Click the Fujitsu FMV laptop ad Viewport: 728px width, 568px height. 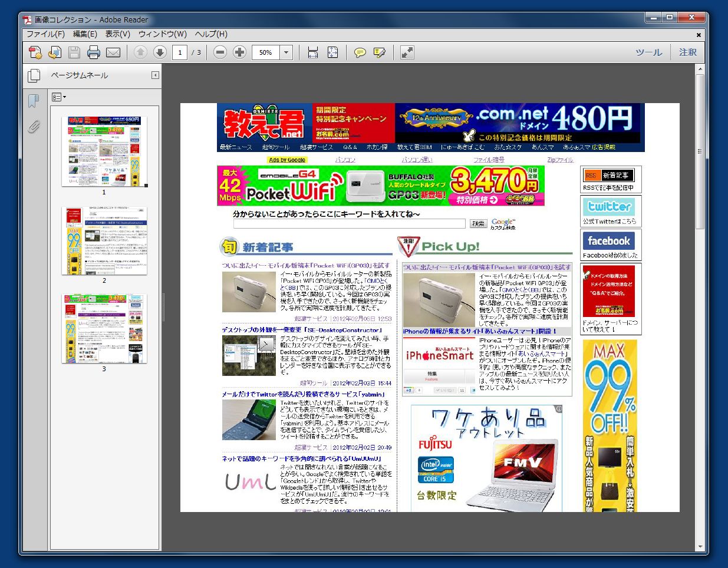[x=486, y=458]
